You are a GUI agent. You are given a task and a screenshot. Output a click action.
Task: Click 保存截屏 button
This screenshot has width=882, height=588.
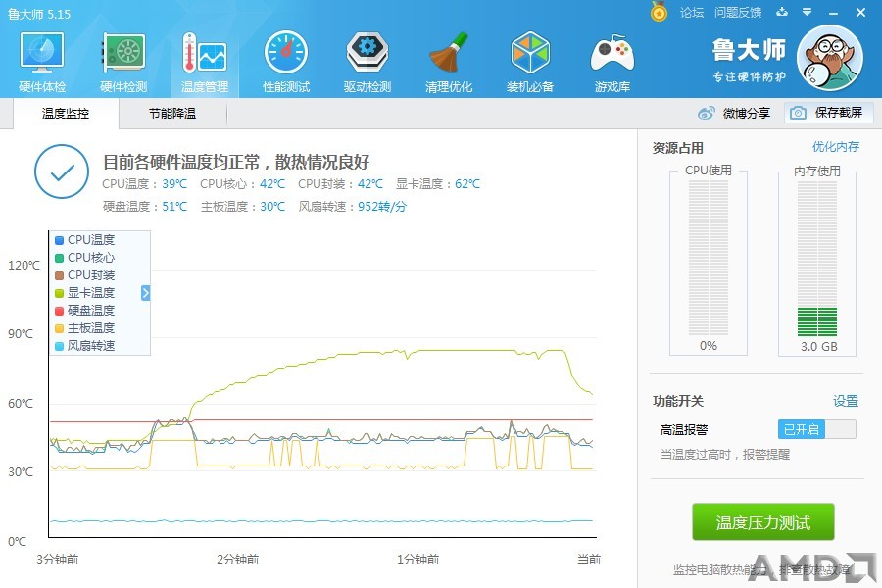click(828, 113)
